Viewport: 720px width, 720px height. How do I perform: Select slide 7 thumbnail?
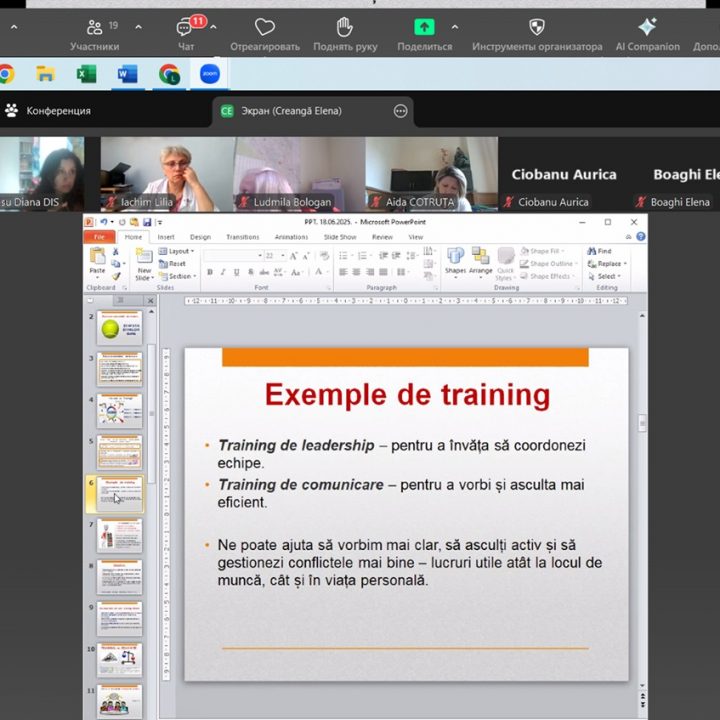119,535
